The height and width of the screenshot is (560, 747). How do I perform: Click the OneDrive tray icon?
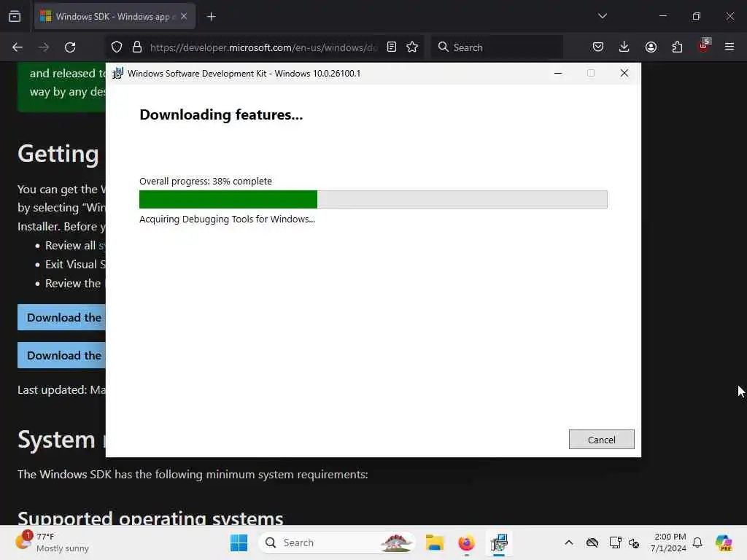(x=592, y=542)
